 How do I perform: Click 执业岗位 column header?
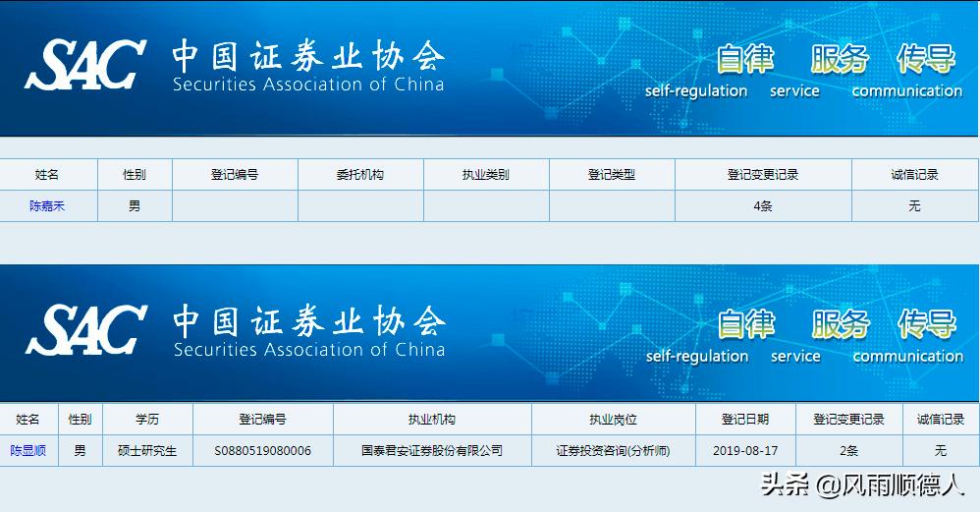(613, 419)
